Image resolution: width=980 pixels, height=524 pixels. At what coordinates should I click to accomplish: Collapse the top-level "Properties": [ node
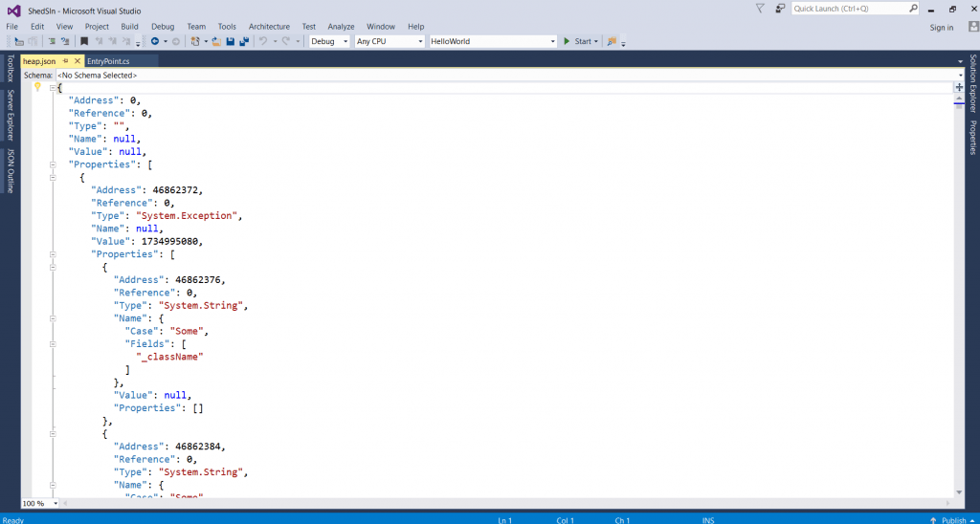pos(53,164)
